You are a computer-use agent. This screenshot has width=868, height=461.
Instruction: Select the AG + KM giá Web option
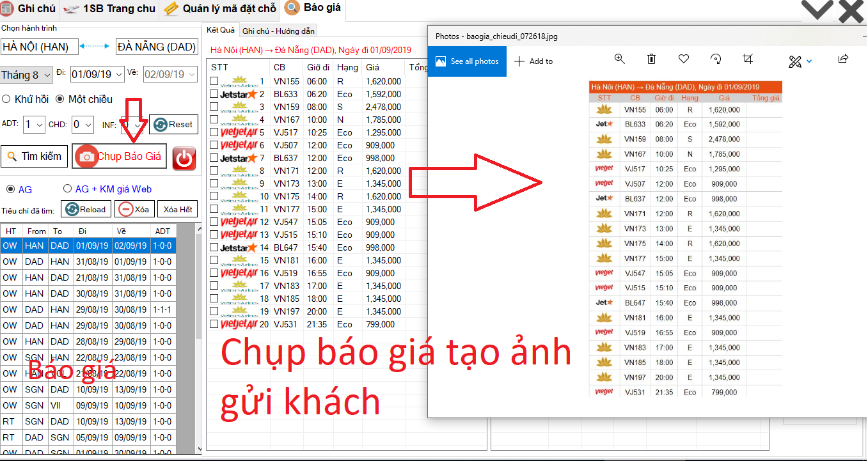pos(67,189)
